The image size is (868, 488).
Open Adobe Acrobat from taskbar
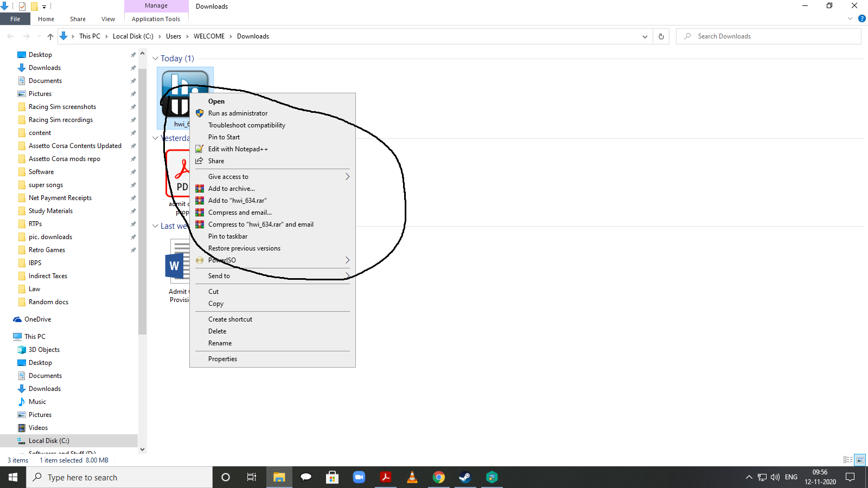386,477
